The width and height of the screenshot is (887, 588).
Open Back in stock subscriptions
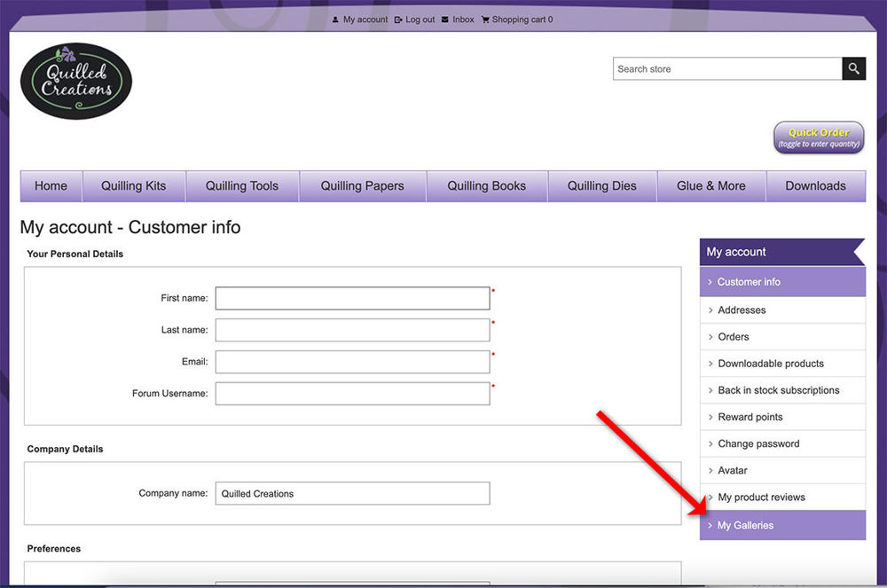click(782, 390)
